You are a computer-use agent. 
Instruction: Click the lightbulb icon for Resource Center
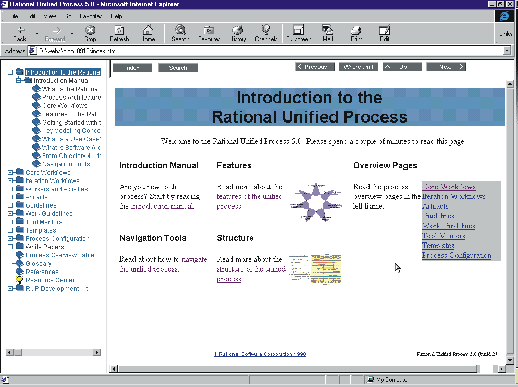click(x=20, y=280)
